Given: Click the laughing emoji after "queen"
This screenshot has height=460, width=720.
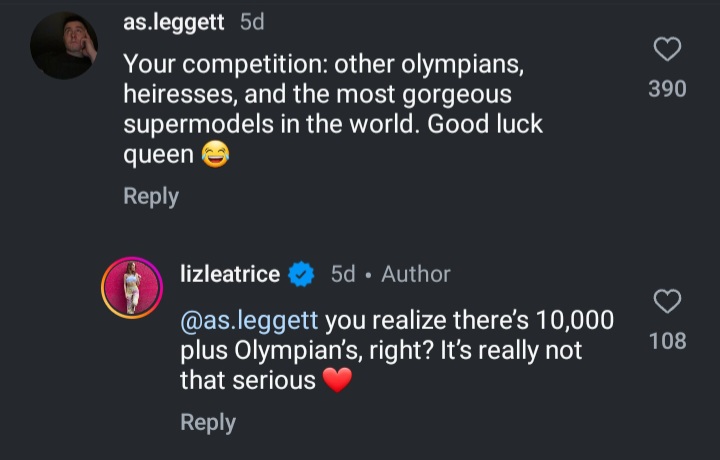Looking at the screenshot, I should click(x=215, y=155).
